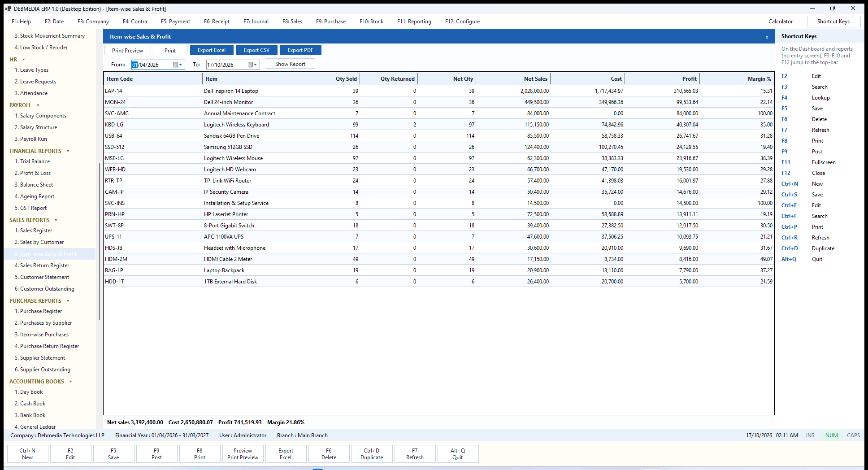This screenshot has width=868, height=470.
Task: Click the DEBMEDIA ERP app icon in title bar
Action: pos(8,9)
